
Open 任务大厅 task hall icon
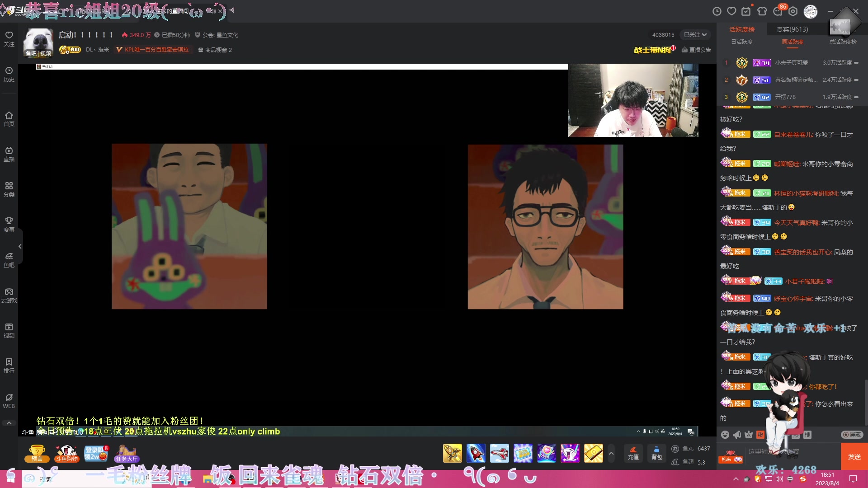tap(126, 453)
